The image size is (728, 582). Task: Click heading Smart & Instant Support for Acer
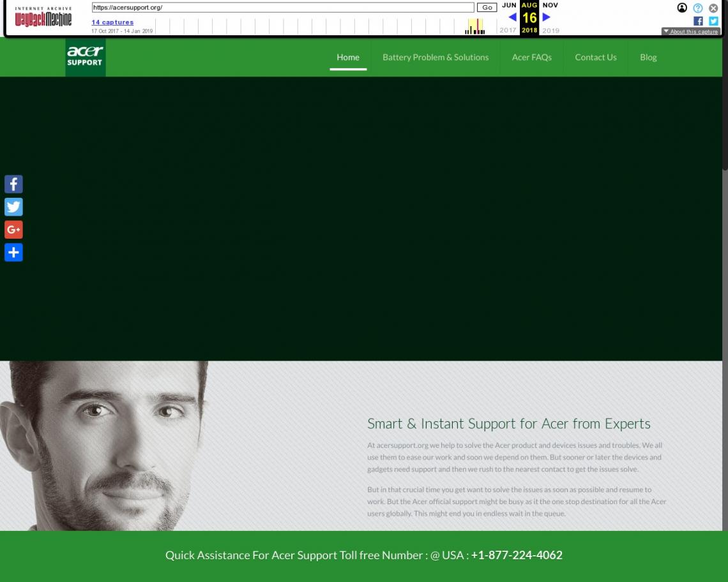pyautogui.click(x=508, y=424)
